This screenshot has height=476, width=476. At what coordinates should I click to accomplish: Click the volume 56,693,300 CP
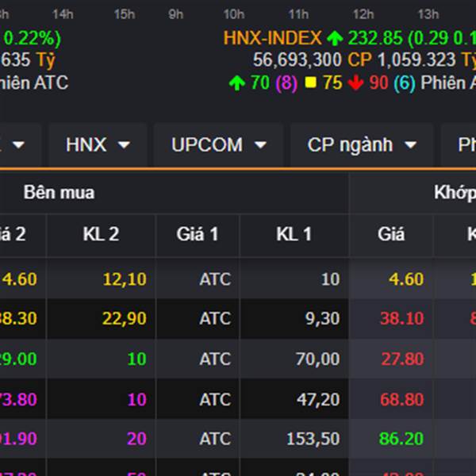(313, 59)
